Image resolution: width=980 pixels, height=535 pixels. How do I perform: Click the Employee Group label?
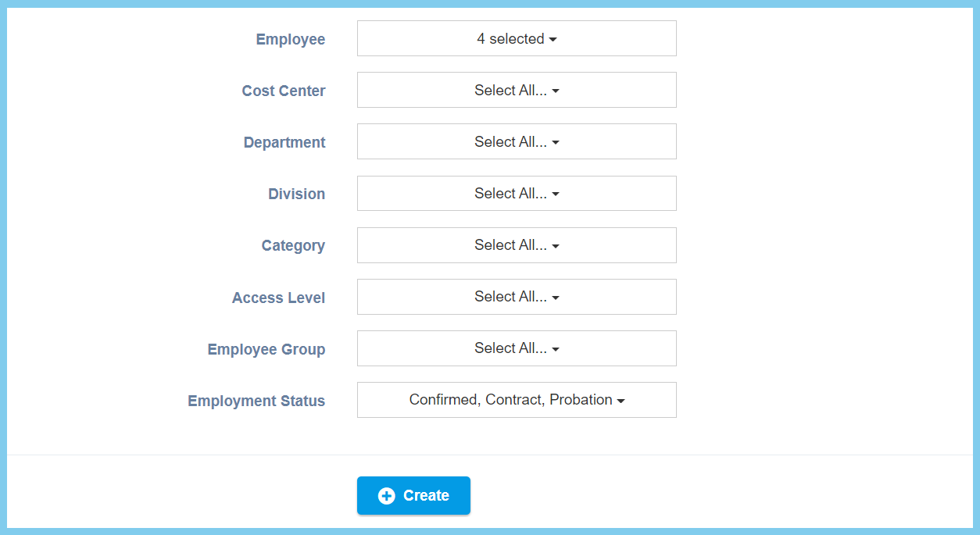[x=266, y=349]
